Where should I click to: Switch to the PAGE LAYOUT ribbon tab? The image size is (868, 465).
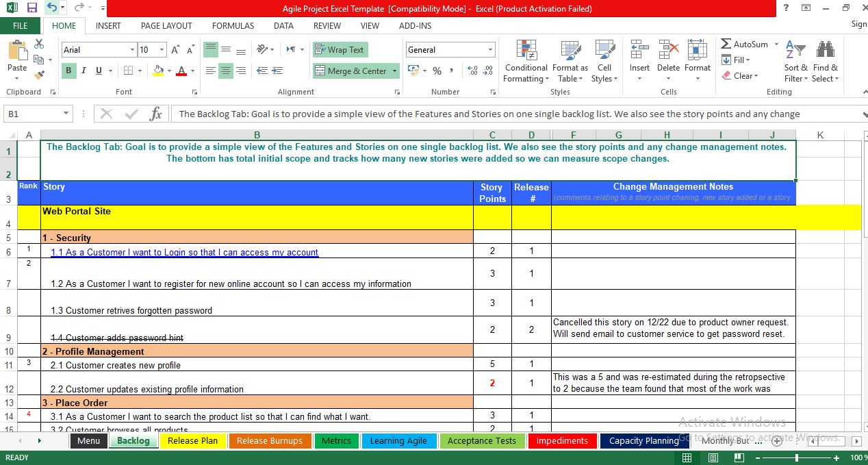(166, 26)
